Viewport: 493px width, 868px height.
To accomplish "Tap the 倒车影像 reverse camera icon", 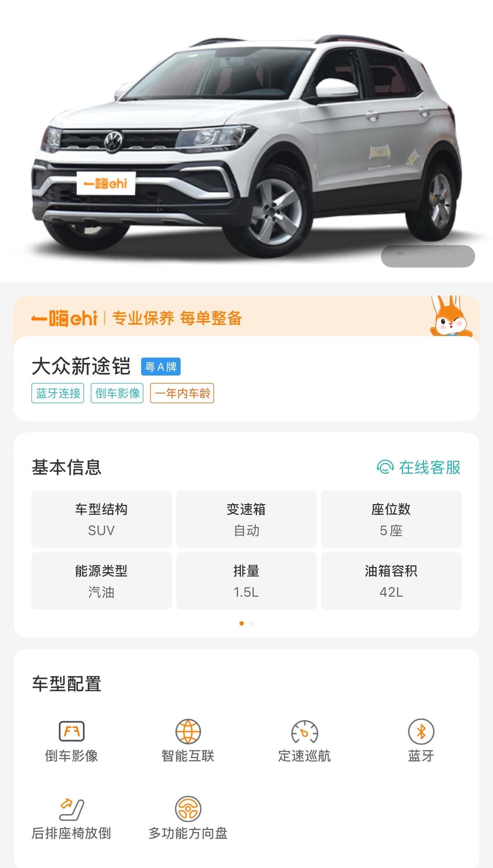I will click(71, 731).
